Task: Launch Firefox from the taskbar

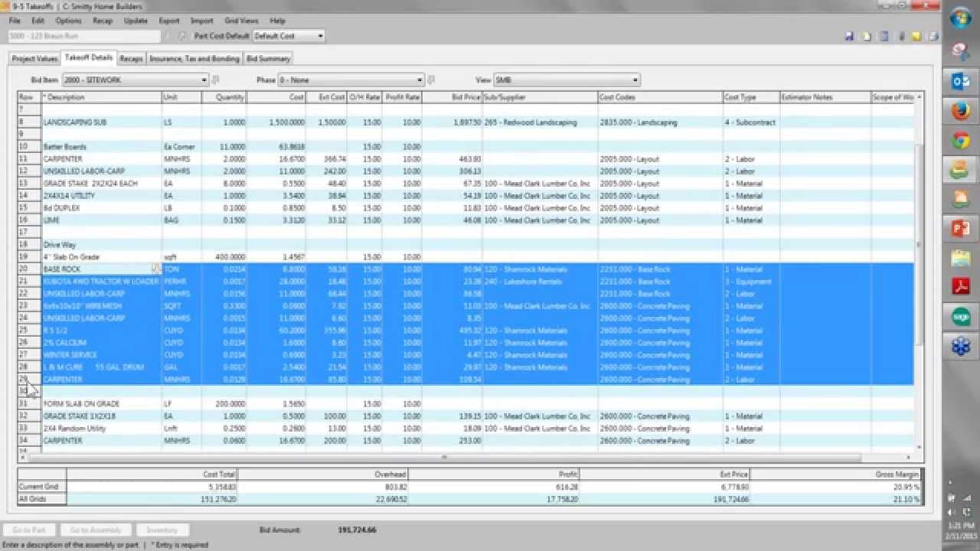Action: coord(961,112)
